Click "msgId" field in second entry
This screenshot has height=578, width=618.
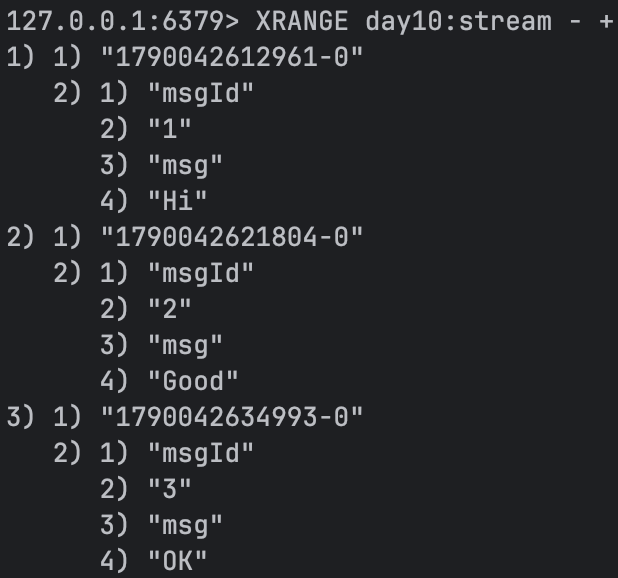201,274
